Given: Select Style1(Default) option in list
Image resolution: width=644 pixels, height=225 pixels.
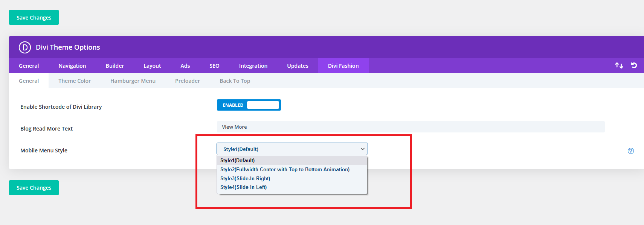Looking at the screenshot, I should tap(292, 161).
